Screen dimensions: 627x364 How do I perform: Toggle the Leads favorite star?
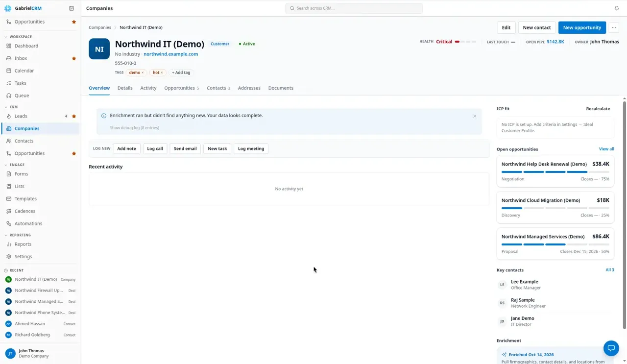(74, 116)
